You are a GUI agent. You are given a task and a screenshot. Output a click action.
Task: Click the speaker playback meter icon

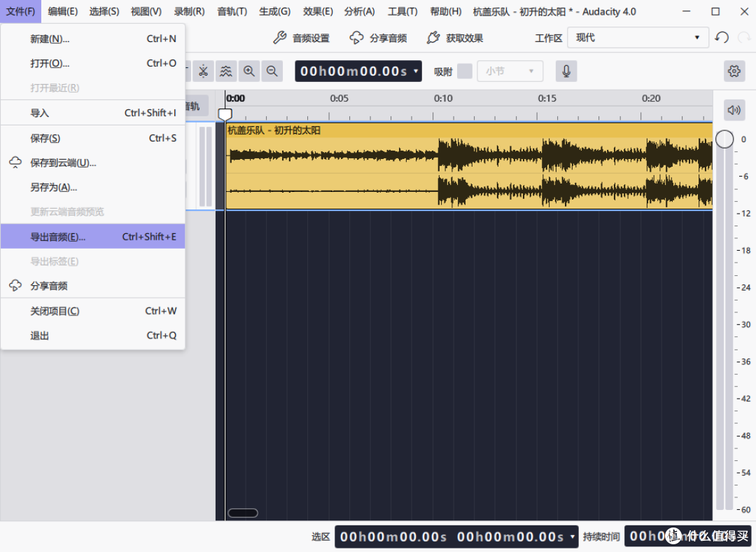point(734,110)
